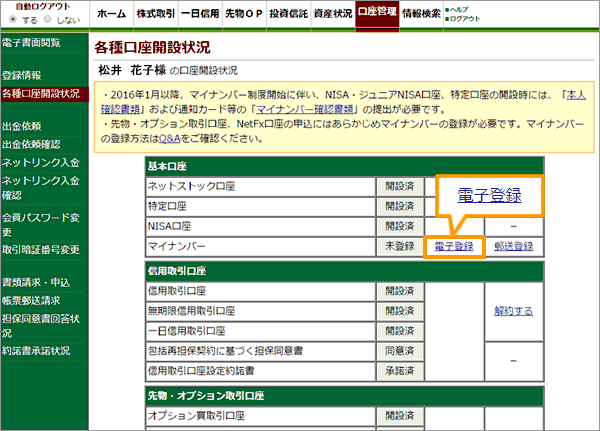This screenshot has height=431, width=600.
Task: Click the マイナンバー確認書類 link
Action: tap(305, 109)
